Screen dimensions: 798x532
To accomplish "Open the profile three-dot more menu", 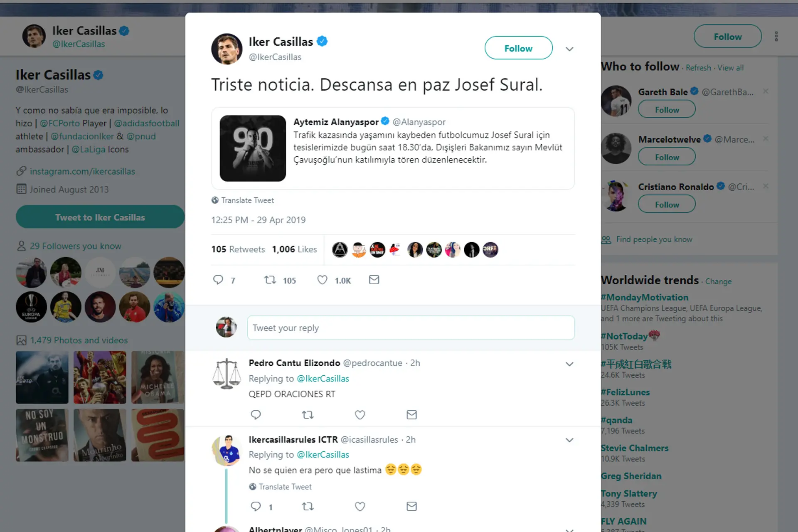I will pyautogui.click(x=776, y=37).
